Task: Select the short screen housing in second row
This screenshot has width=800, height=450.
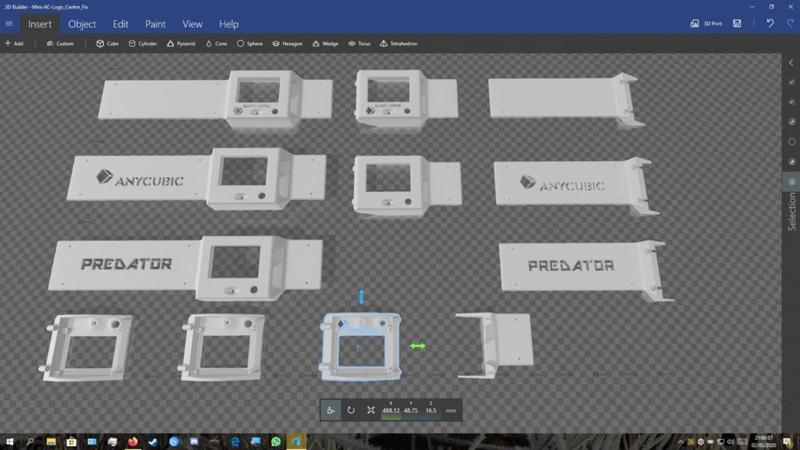Action: [407, 184]
